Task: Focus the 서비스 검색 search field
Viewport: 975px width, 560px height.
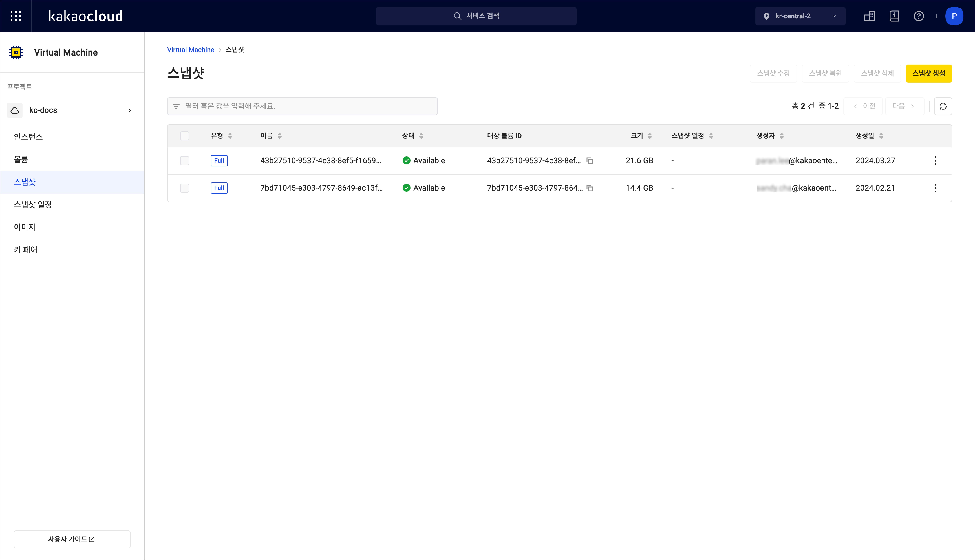Action: click(476, 16)
